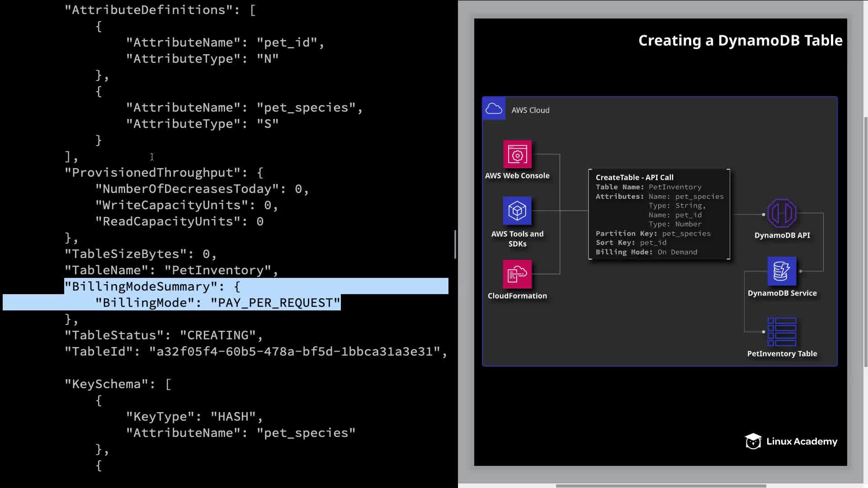868x488 pixels.
Task: Click the horizontal scrollbar under the slide
Action: [x=660, y=486]
